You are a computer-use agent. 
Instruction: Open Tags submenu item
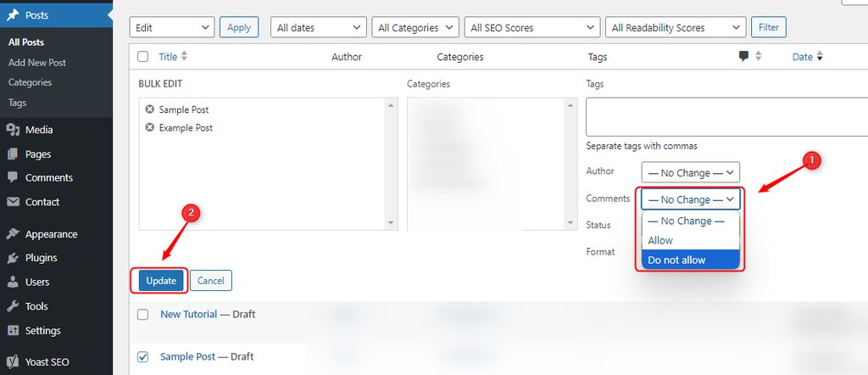coord(17,103)
